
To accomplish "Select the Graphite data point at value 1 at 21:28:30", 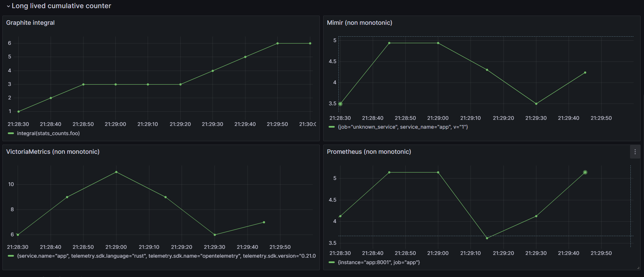I will [x=18, y=111].
